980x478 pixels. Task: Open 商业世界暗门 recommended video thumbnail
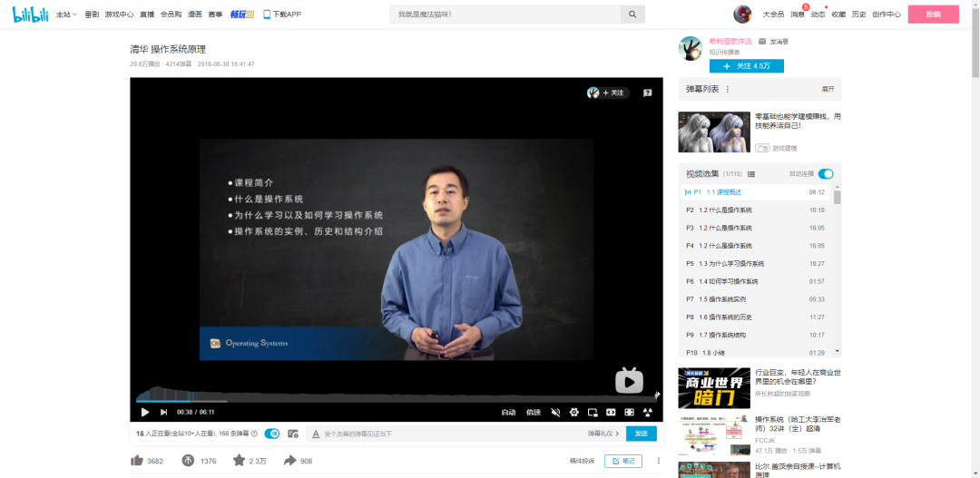pos(714,388)
